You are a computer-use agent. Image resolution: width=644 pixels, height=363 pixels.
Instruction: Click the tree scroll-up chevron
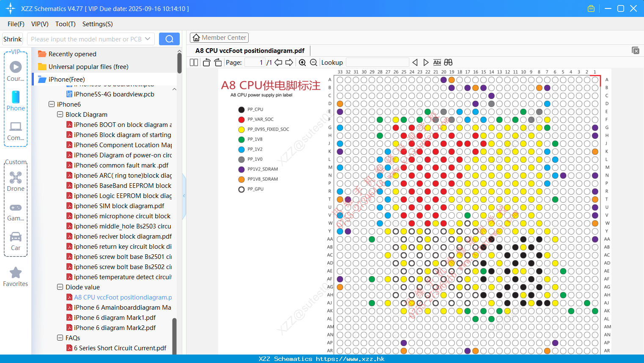point(174,89)
